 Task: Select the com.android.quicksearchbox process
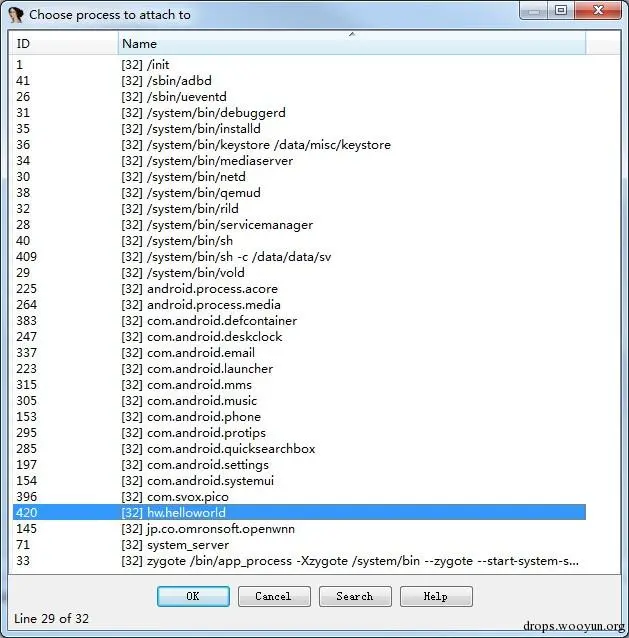coord(299,449)
